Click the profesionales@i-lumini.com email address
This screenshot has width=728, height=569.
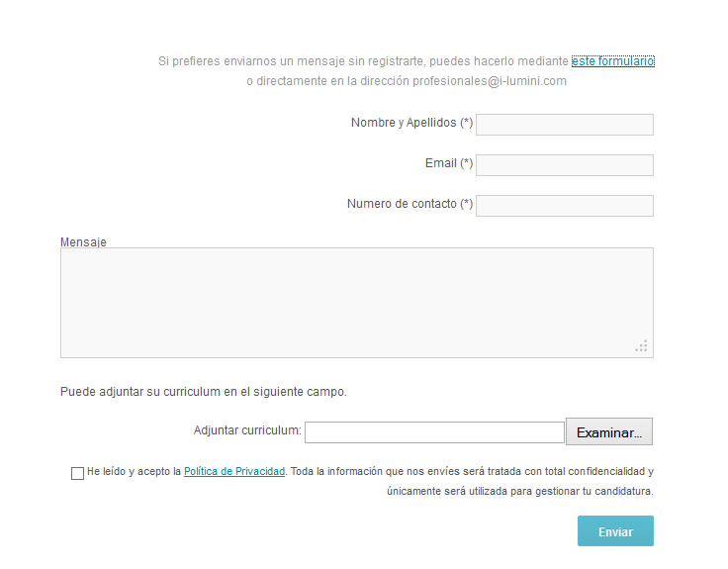tap(490, 81)
